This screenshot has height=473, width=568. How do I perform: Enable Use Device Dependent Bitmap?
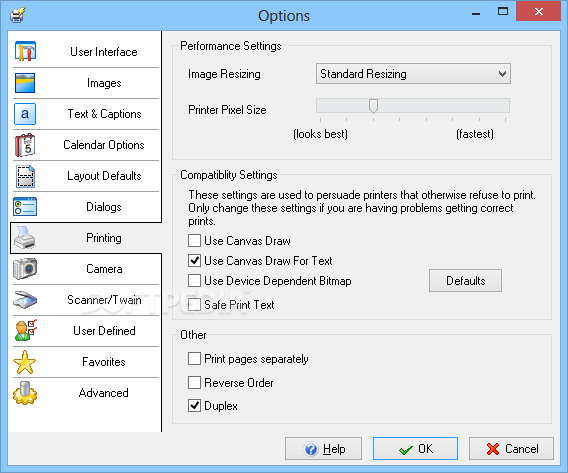click(x=195, y=280)
